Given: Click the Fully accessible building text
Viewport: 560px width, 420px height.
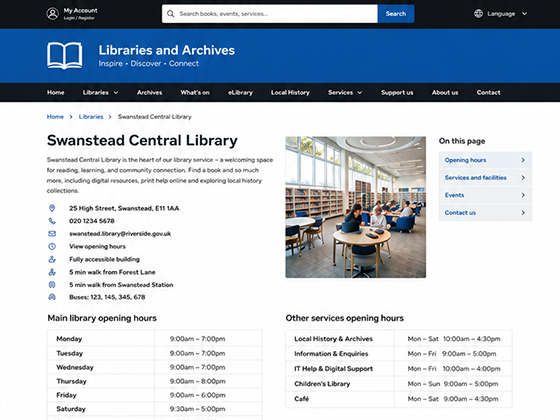Looking at the screenshot, I should (x=104, y=259).
